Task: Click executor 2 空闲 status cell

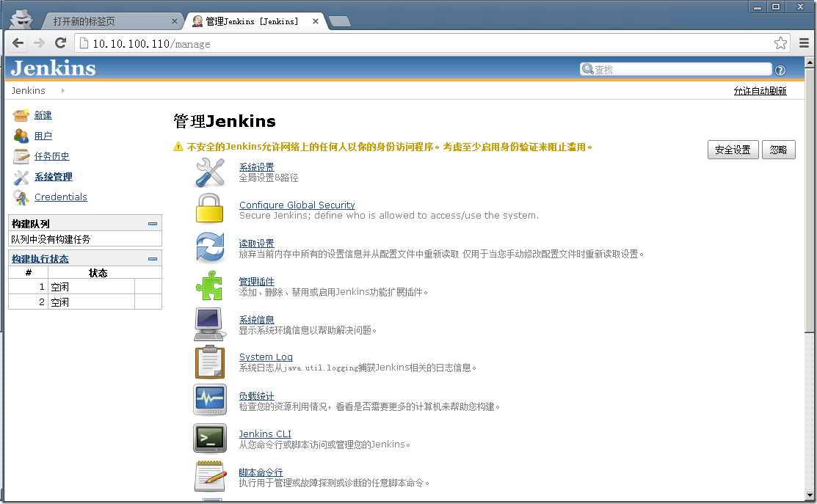Action: click(91, 302)
